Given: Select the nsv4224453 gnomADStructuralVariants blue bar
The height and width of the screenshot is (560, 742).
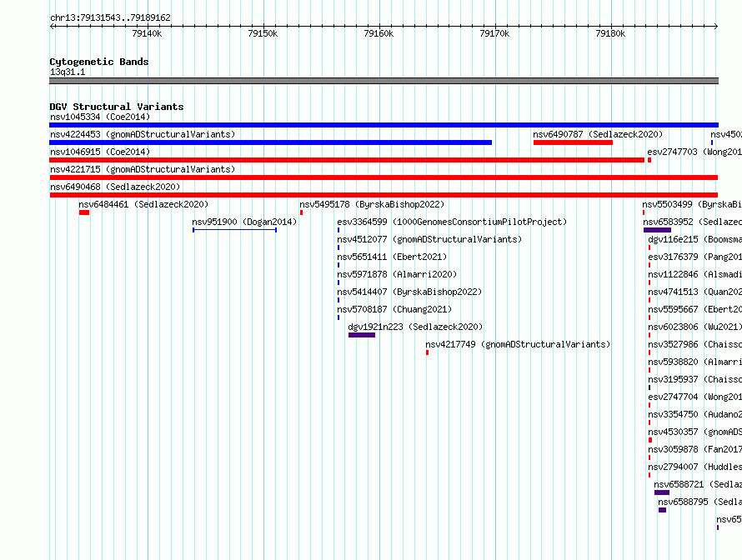Looking at the screenshot, I should [x=271, y=142].
